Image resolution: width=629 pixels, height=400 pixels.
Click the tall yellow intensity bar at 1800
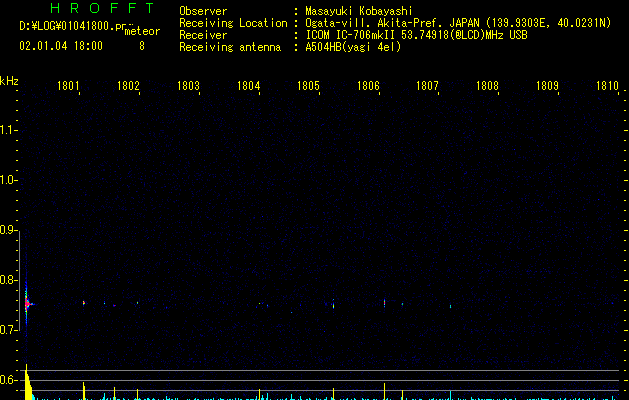27,382
